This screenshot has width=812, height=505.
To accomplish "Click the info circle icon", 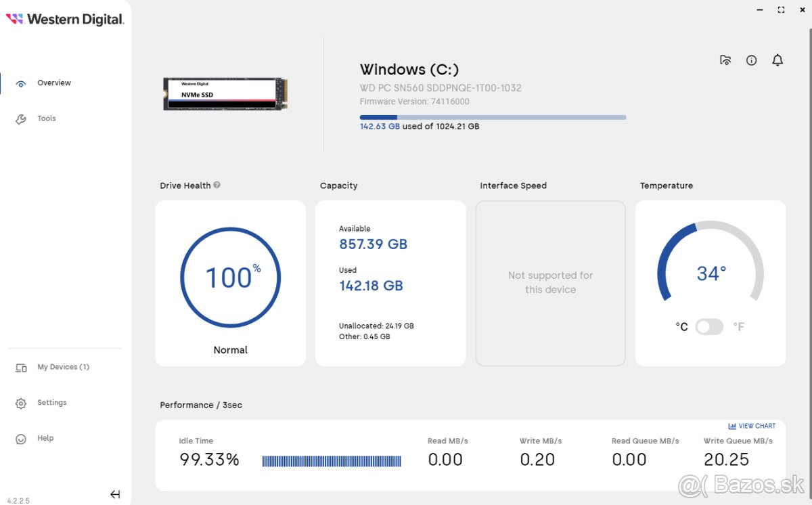I will (x=751, y=60).
